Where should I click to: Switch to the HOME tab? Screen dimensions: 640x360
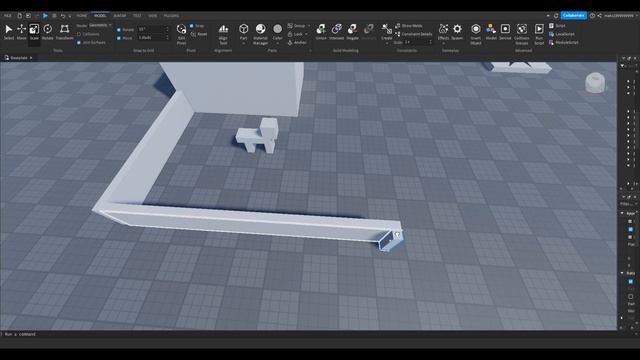tap(82, 16)
